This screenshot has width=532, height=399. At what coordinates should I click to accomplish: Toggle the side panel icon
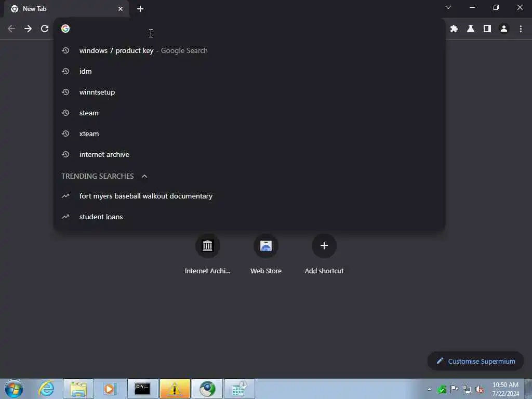pos(487,29)
